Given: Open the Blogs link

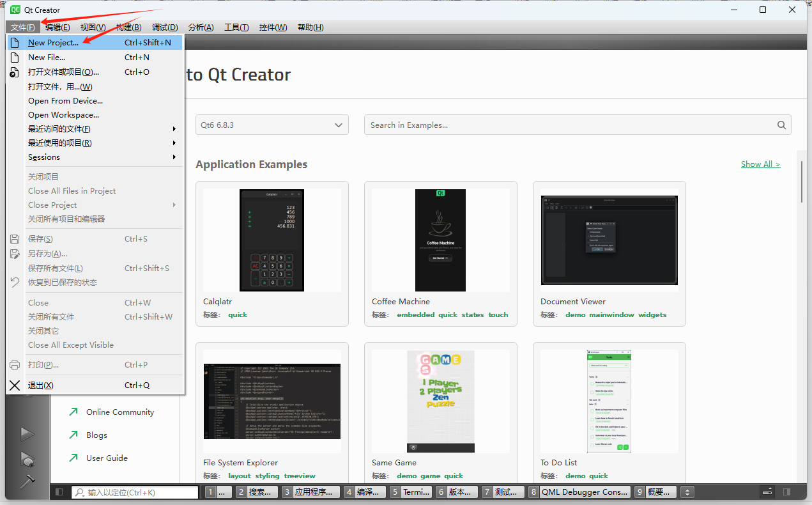Looking at the screenshot, I should 96,435.
